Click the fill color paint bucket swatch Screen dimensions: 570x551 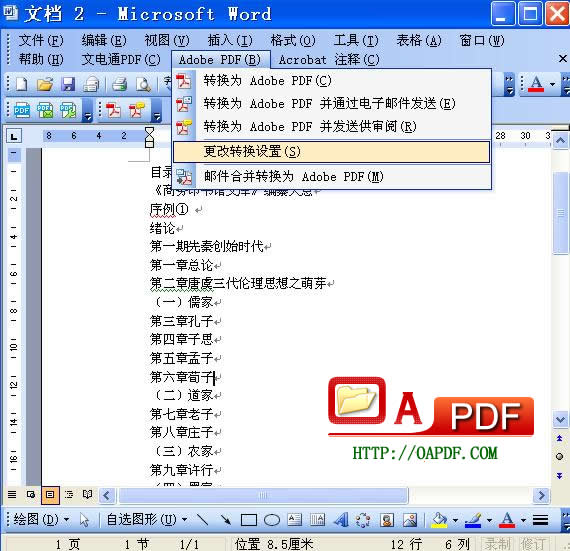pyautogui.click(x=439, y=520)
